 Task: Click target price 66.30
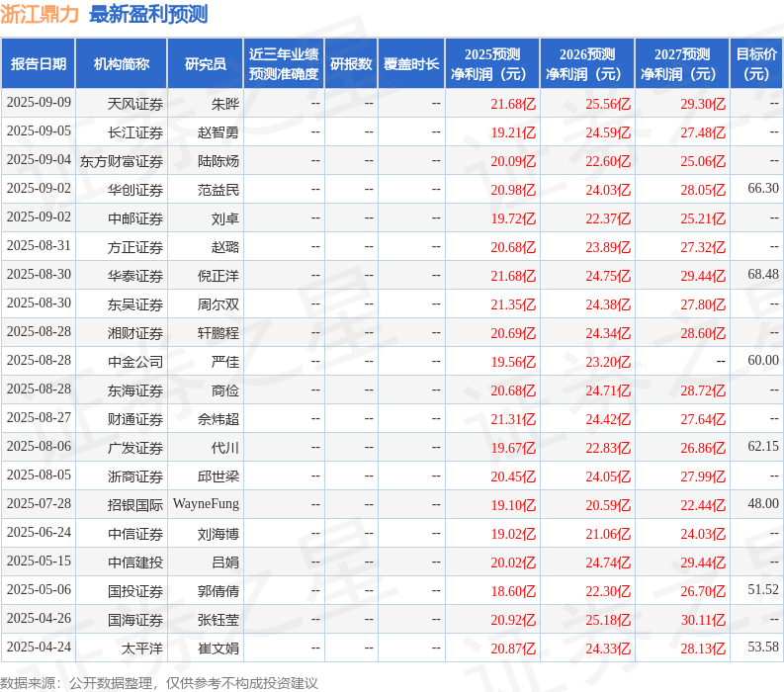pos(763,188)
